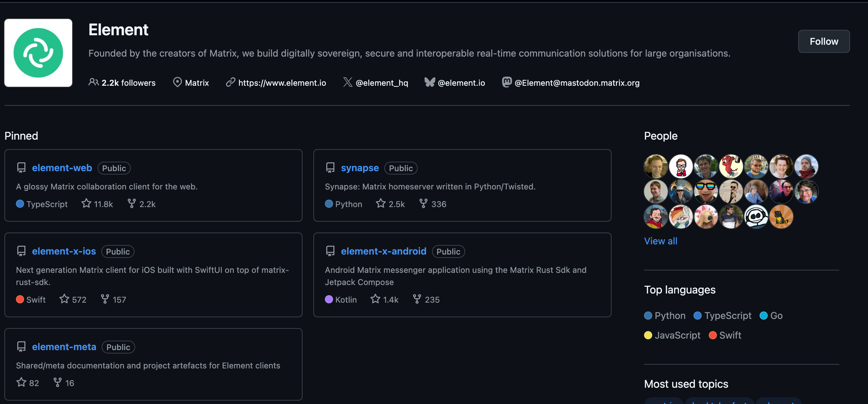This screenshot has width=868, height=404.
Task: Click the Top languages heading
Action: click(680, 290)
